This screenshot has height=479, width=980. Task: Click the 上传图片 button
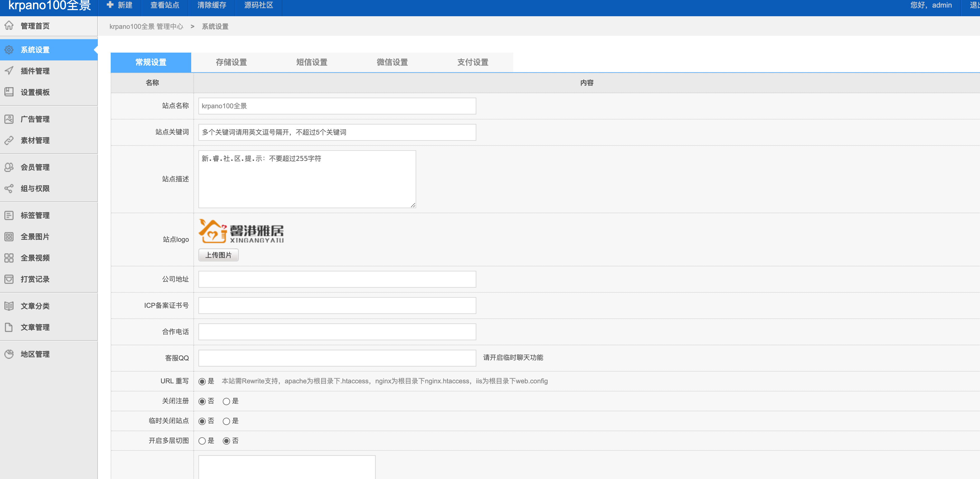(219, 255)
